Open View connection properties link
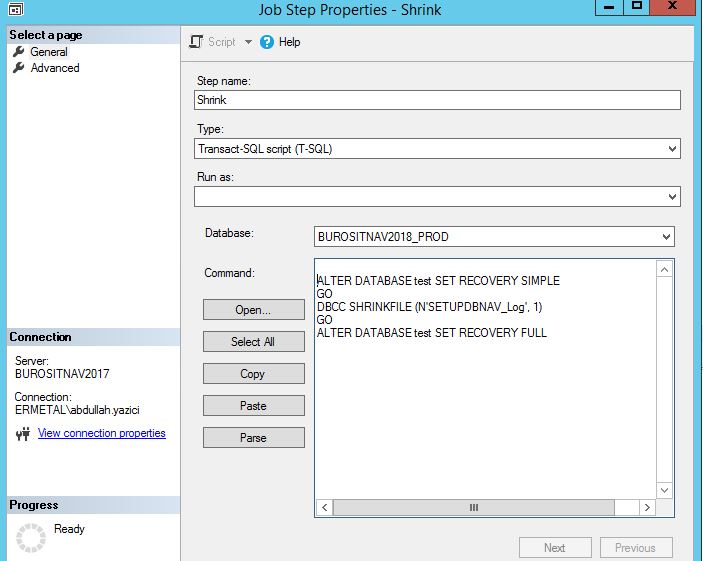The width and height of the screenshot is (703, 561). [x=101, y=433]
